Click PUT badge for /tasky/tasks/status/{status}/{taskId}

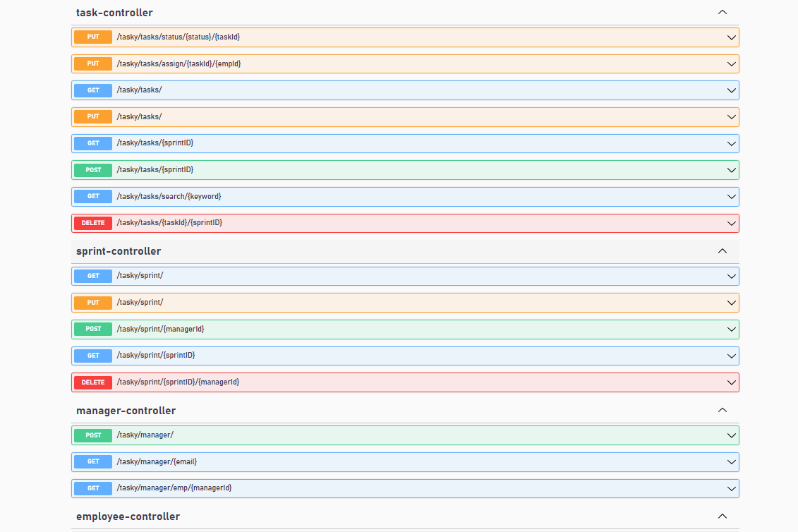click(x=93, y=37)
